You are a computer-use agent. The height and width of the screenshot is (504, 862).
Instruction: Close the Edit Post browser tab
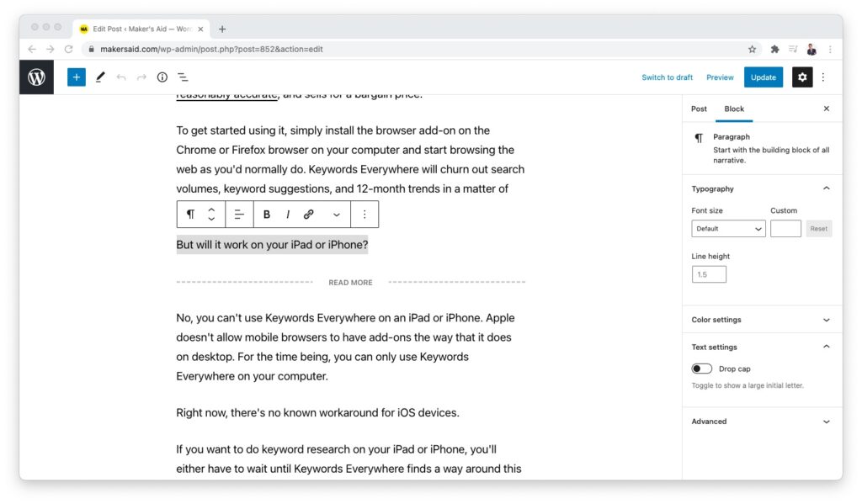pyautogui.click(x=200, y=29)
